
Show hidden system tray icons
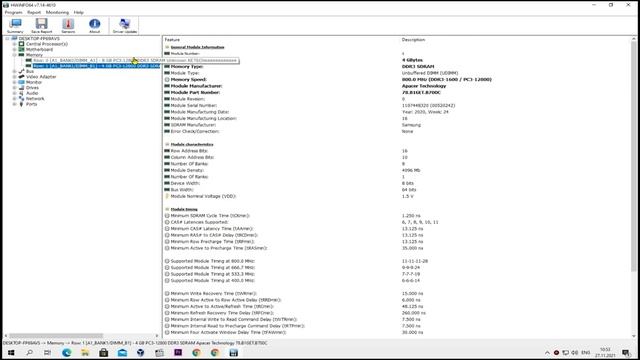point(547,353)
